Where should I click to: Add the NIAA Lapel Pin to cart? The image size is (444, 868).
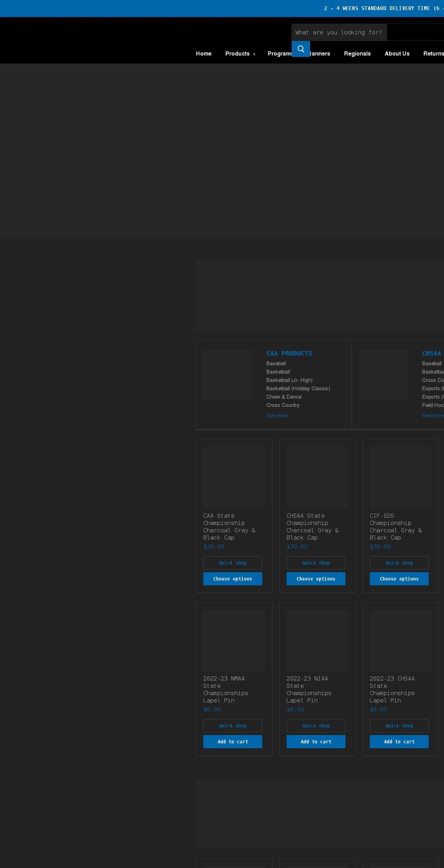[316, 742]
